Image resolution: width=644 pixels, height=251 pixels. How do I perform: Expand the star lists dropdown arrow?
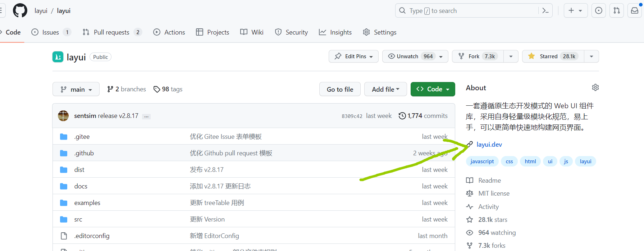point(592,56)
